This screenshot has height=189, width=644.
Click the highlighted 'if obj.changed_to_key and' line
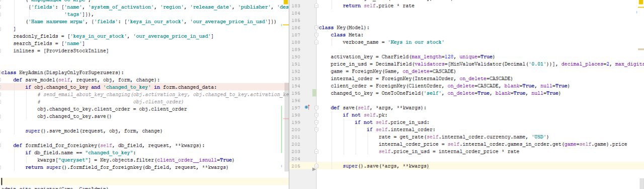coord(121,87)
